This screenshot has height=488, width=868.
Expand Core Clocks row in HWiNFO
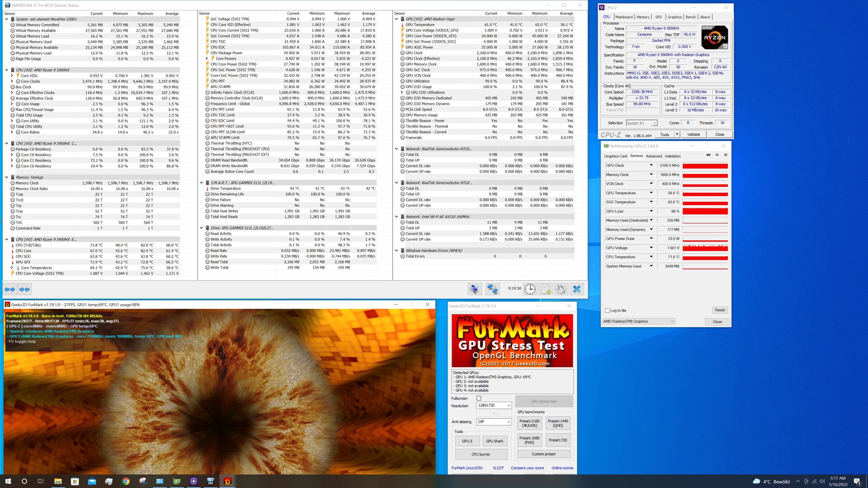coord(12,81)
